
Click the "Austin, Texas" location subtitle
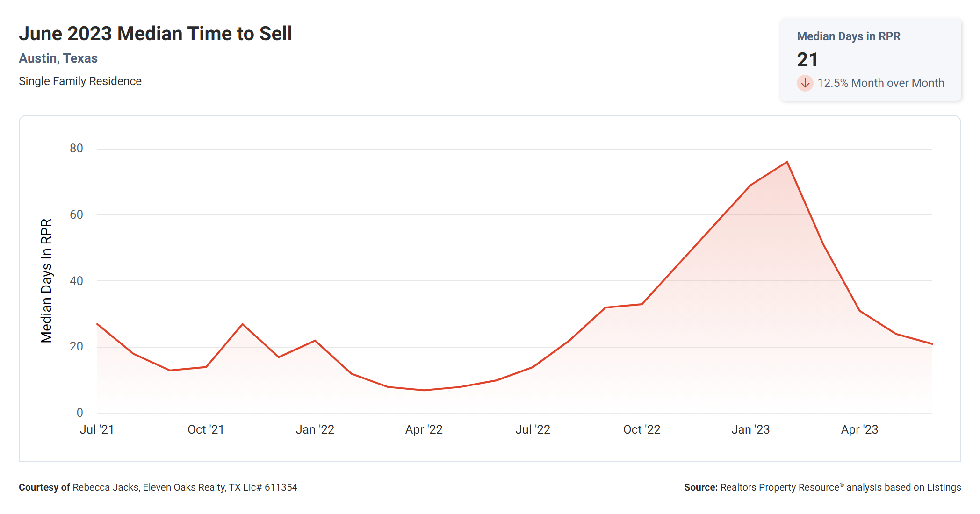tap(58, 58)
